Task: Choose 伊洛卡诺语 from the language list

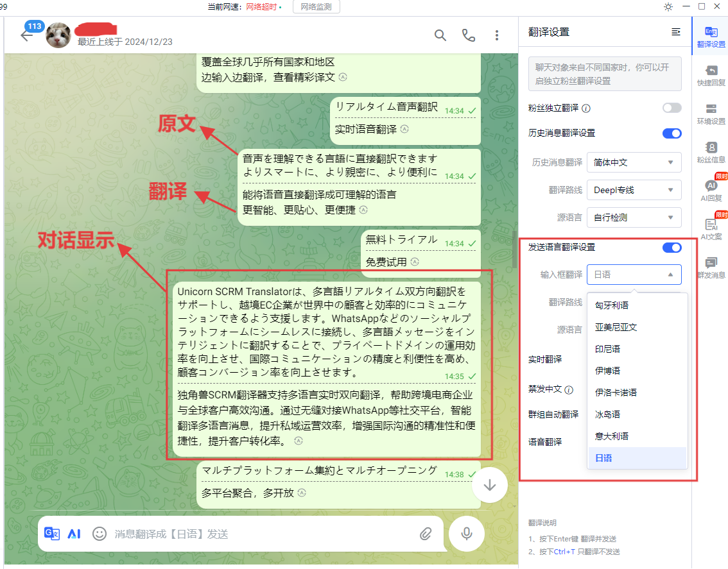Action: [637, 393]
